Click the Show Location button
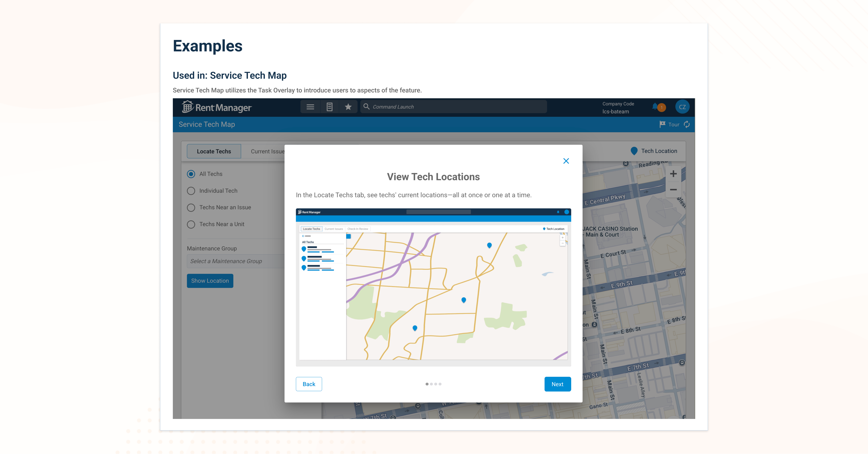The image size is (868, 454). pyautogui.click(x=210, y=281)
